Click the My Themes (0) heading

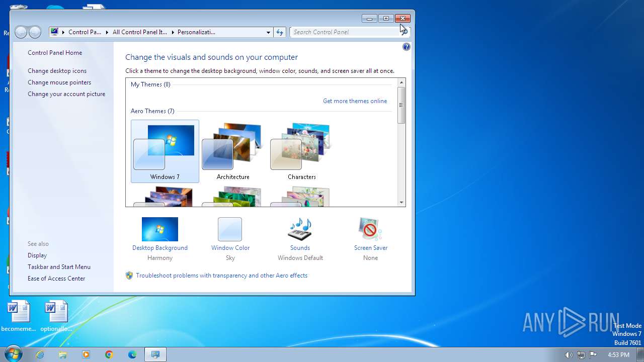click(x=150, y=84)
